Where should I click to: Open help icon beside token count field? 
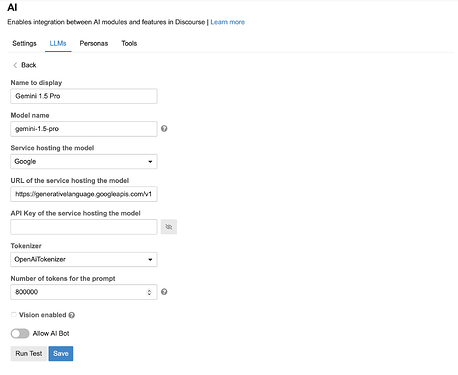coord(164,292)
